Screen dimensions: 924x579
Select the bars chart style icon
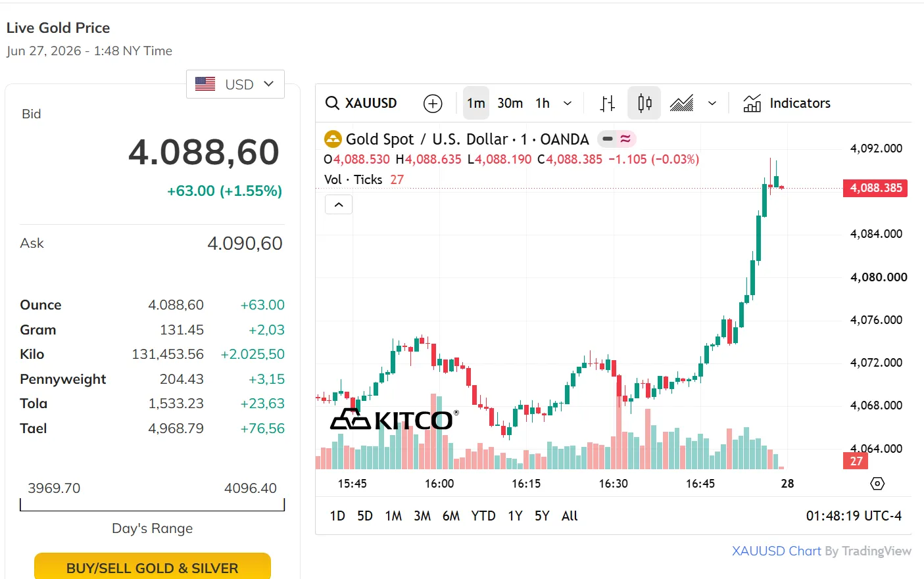[x=608, y=103]
